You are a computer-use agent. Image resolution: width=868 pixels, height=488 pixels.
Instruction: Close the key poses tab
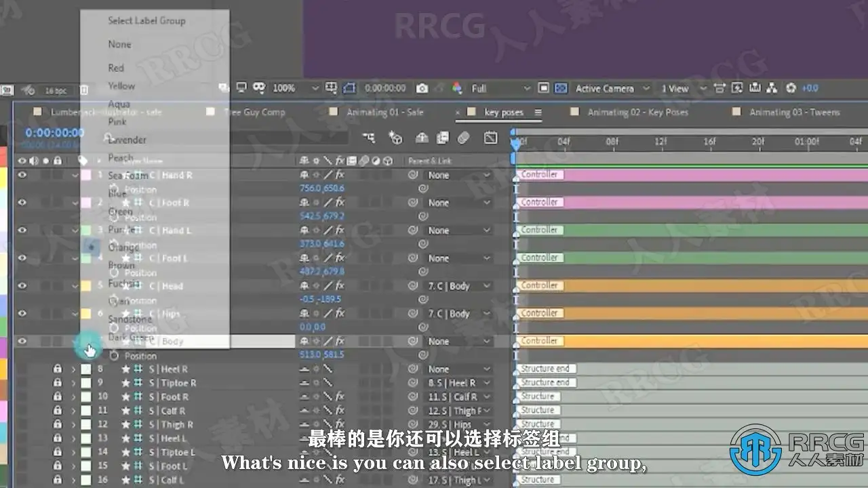coord(458,113)
